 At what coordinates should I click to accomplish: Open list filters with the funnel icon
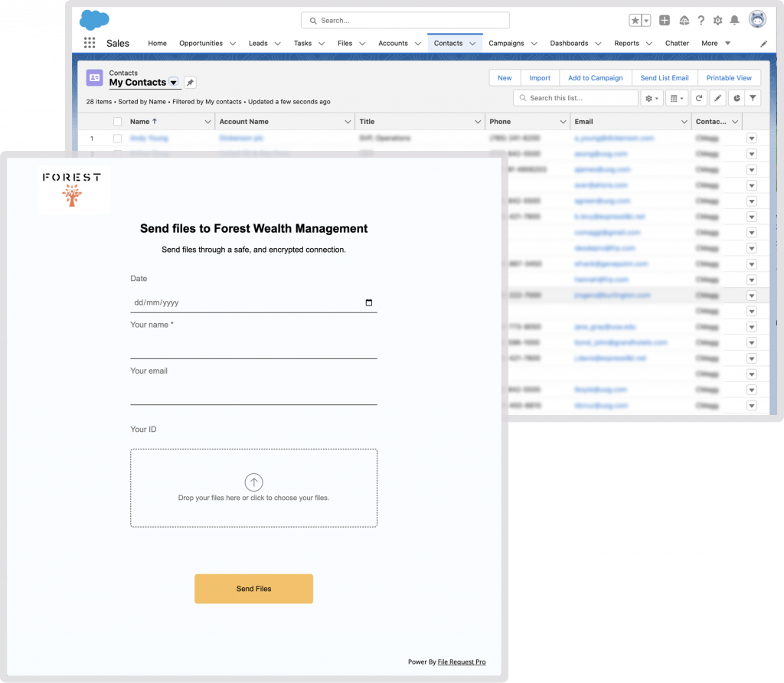[754, 97]
